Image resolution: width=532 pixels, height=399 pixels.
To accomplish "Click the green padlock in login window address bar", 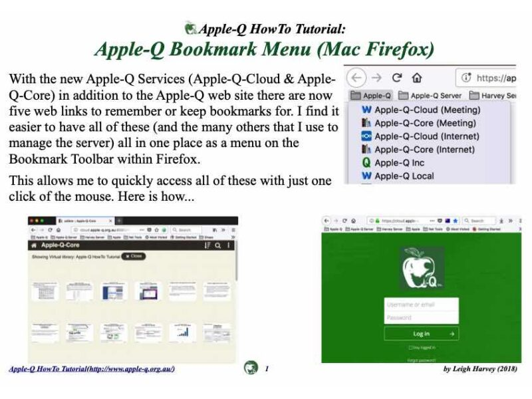I will pos(377,221).
